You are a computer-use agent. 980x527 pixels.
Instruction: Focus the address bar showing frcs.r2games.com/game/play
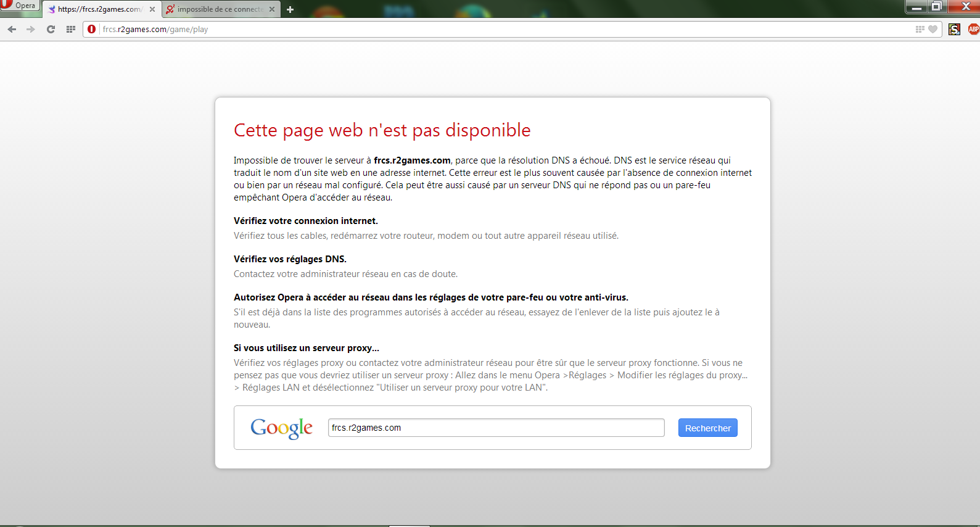coord(493,29)
